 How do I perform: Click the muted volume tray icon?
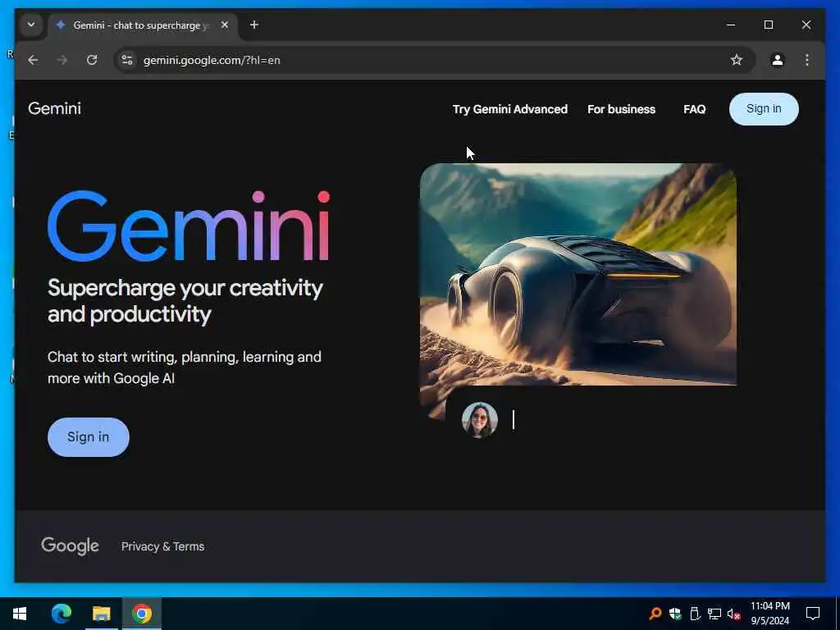[x=733, y=614]
